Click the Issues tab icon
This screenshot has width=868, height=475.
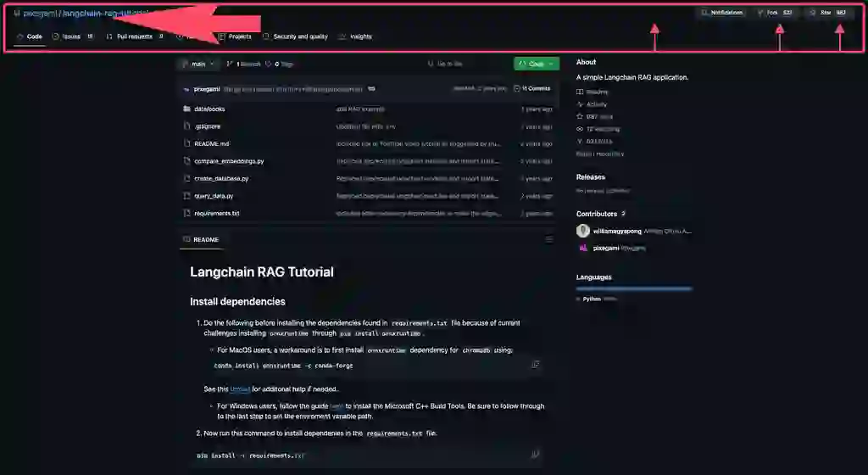55,36
